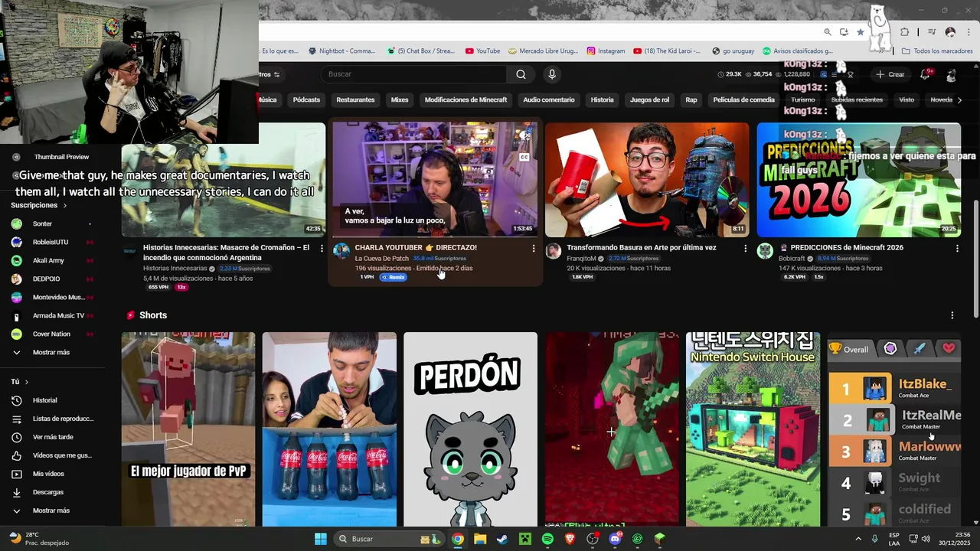Open the Instagram bookmark

click(606, 51)
